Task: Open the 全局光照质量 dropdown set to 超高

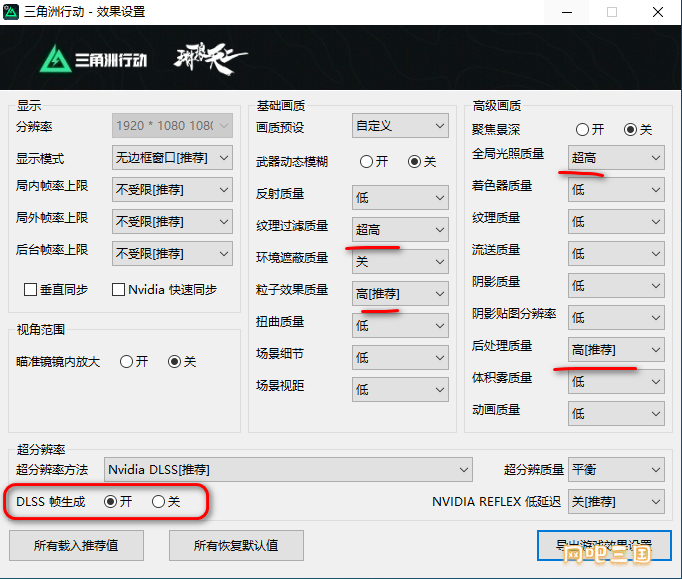Action: [616, 157]
